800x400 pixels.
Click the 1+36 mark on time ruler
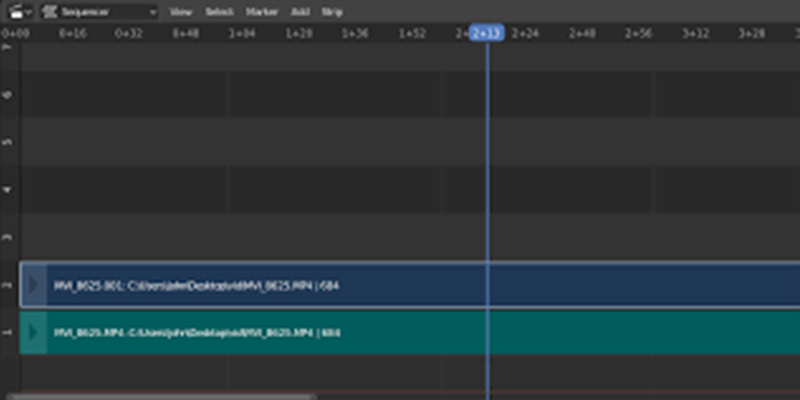(x=355, y=34)
